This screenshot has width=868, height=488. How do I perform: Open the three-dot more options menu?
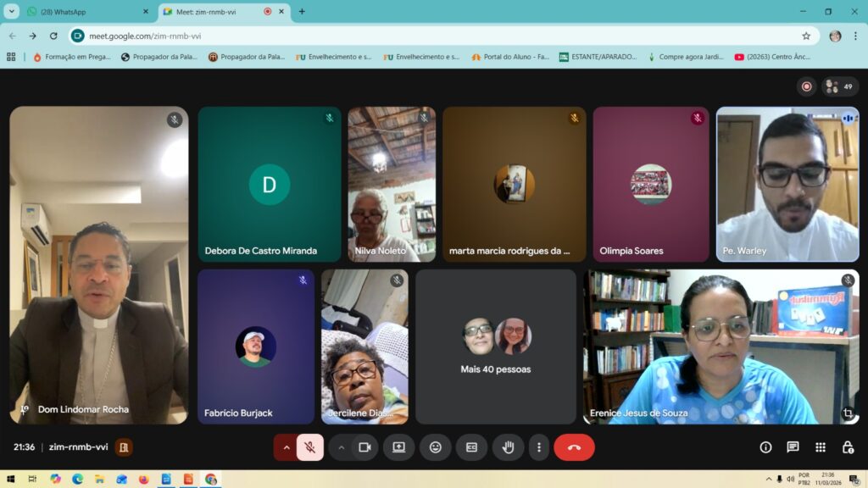[538, 447]
